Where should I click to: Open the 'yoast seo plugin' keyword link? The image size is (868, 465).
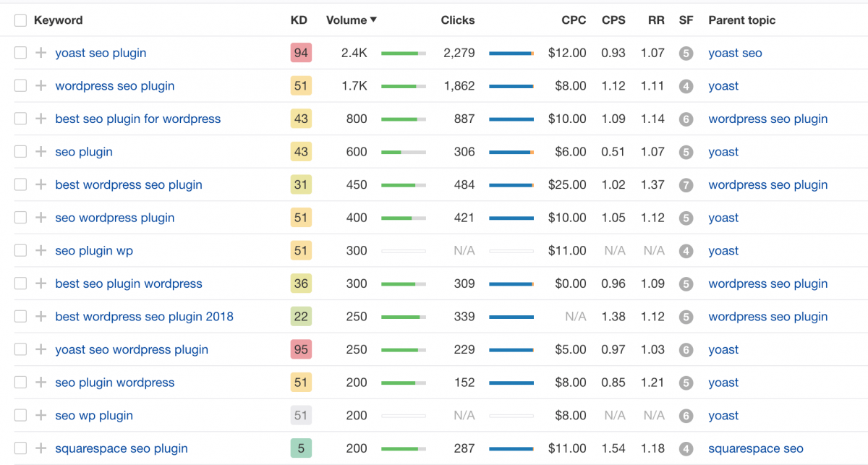[x=101, y=53]
